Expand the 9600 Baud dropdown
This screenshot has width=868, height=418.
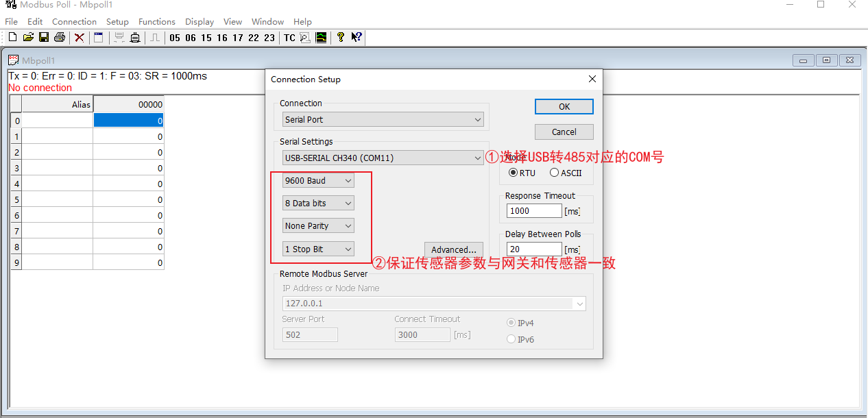[x=318, y=181]
